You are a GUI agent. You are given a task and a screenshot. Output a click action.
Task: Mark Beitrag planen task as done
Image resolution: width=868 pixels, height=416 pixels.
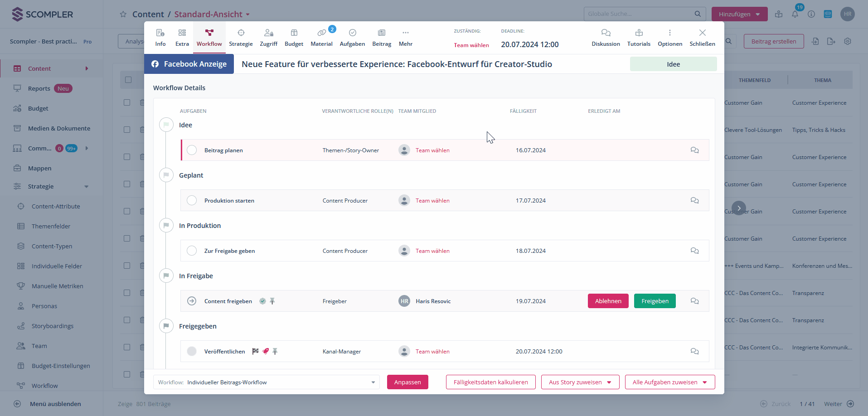click(x=192, y=150)
